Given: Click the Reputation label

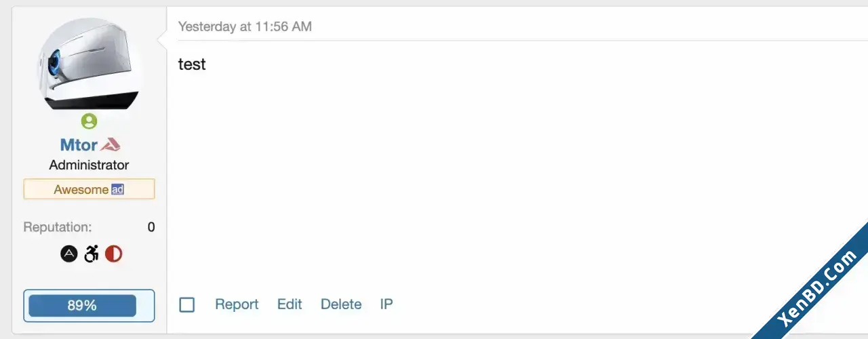Looking at the screenshot, I should tap(58, 227).
